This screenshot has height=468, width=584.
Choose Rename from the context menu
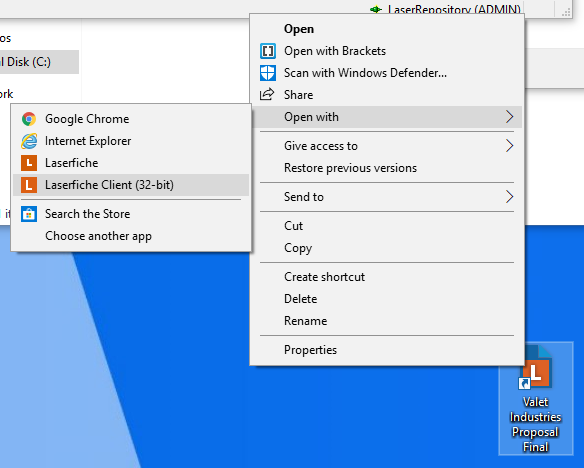[387, 321]
